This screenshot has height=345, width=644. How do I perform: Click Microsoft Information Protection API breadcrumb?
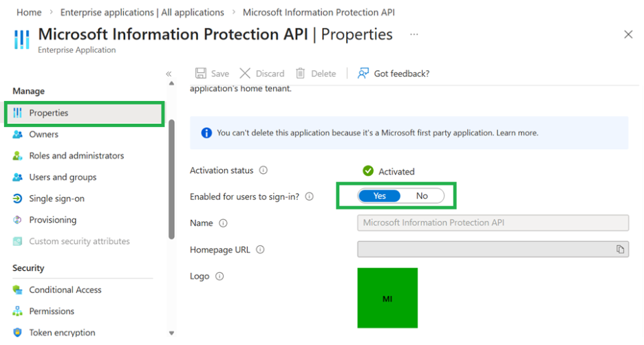[x=319, y=12]
